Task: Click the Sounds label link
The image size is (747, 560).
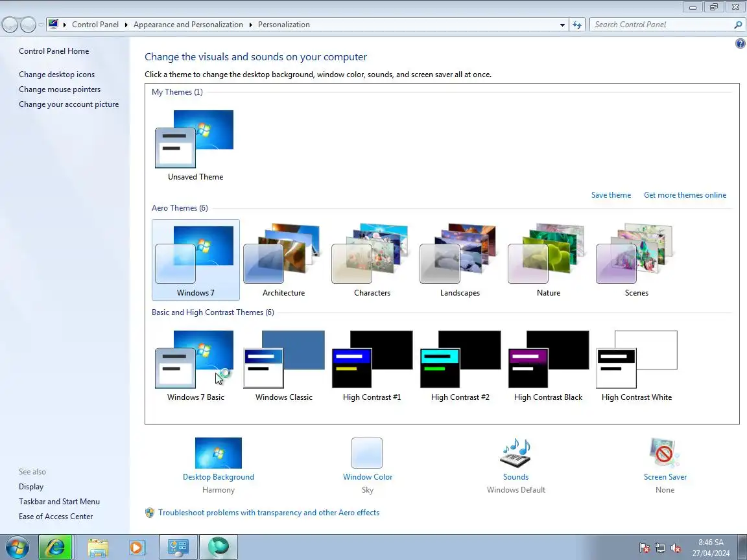Action: pyautogui.click(x=516, y=476)
